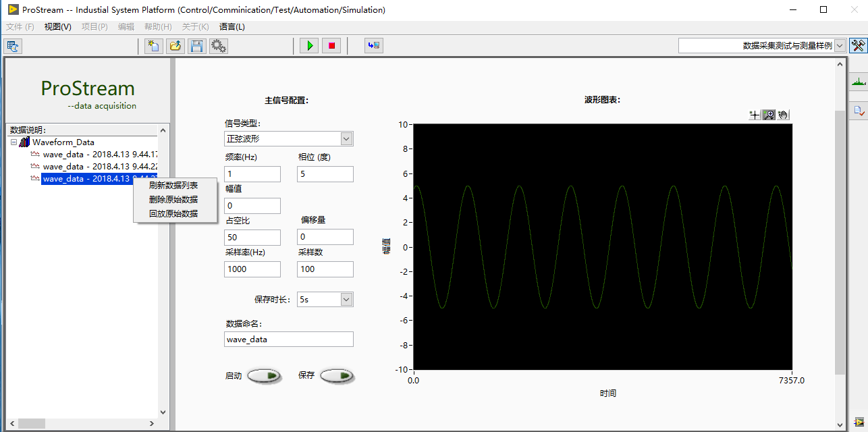Click the LabVIEW app icon in title bar
The image size is (868, 432).
[x=13, y=10]
